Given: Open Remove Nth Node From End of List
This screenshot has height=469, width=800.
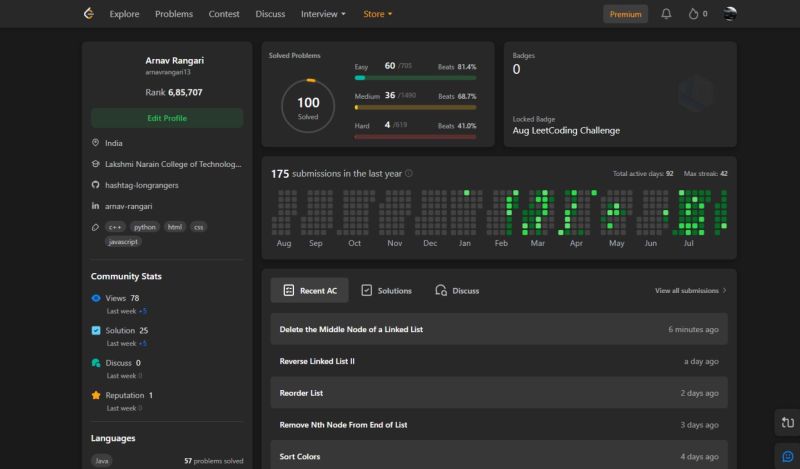Looking at the screenshot, I should tap(499, 425).
